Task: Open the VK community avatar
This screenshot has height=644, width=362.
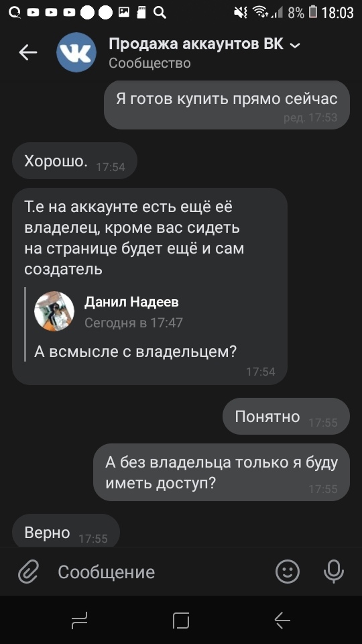Action: tap(76, 52)
